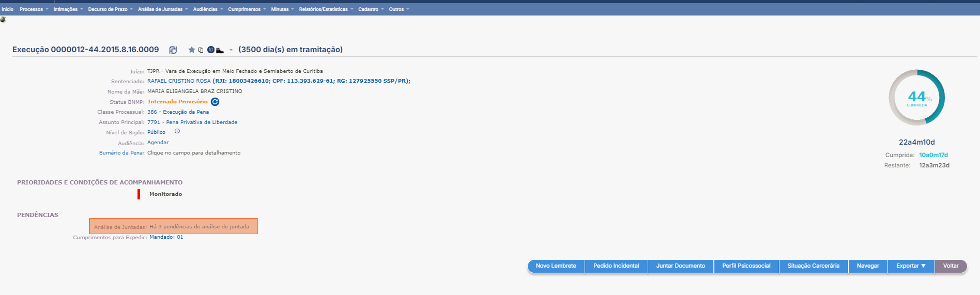Open the Audiências menu
980x295 pixels.
coord(208,9)
